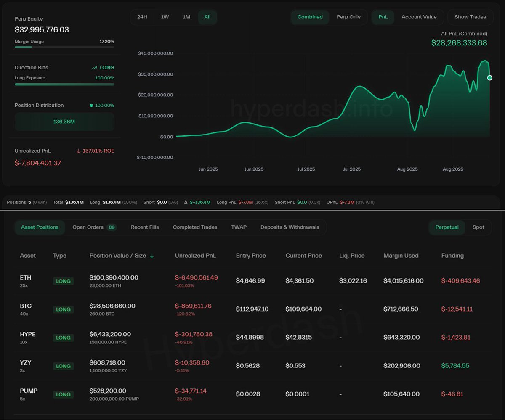Sort by Position Value / Size arrow
This screenshot has width=505, height=420.
tap(152, 256)
